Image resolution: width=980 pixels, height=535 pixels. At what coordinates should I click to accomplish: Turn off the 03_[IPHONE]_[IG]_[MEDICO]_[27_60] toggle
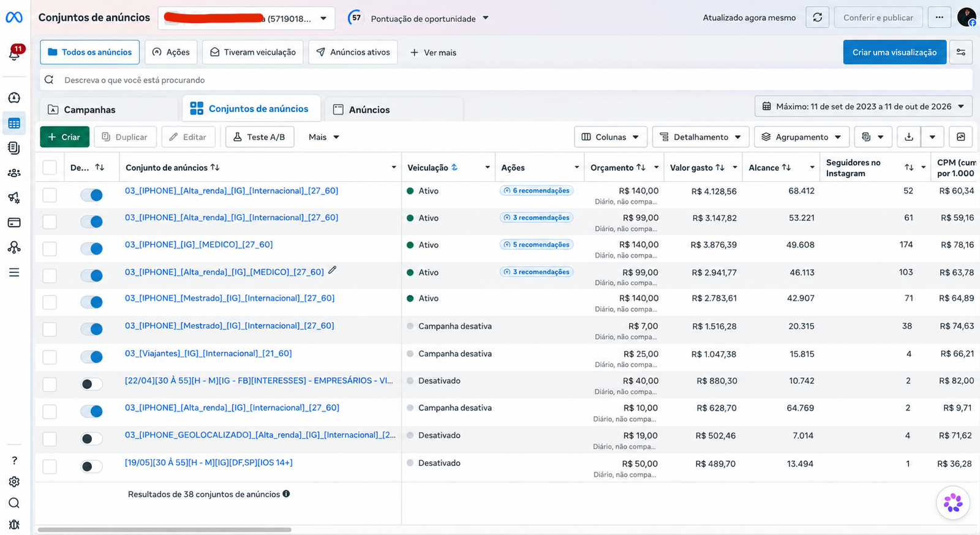point(92,249)
